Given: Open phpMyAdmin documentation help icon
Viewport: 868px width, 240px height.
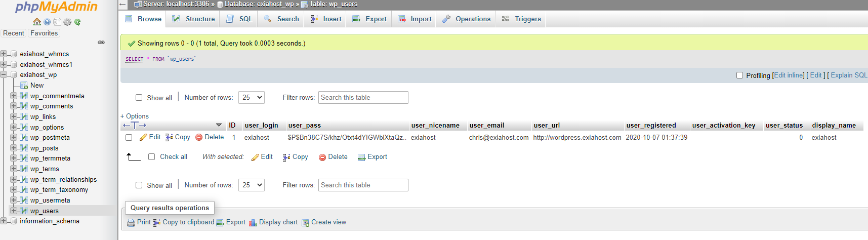Looking at the screenshot, I should pyautogui.click(x=47, y=22).
